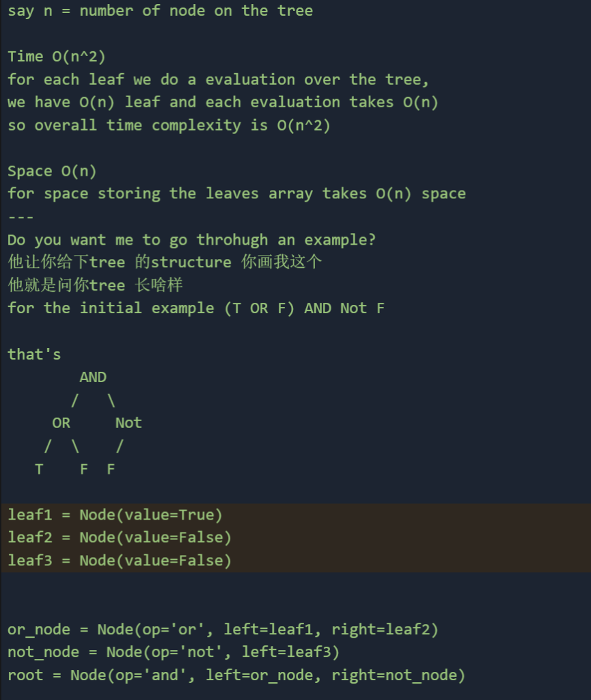The width and height of the screenshot is (591, 700).
Task: Click the "Not" node in the tree diagram
Action: pos(128,423)
